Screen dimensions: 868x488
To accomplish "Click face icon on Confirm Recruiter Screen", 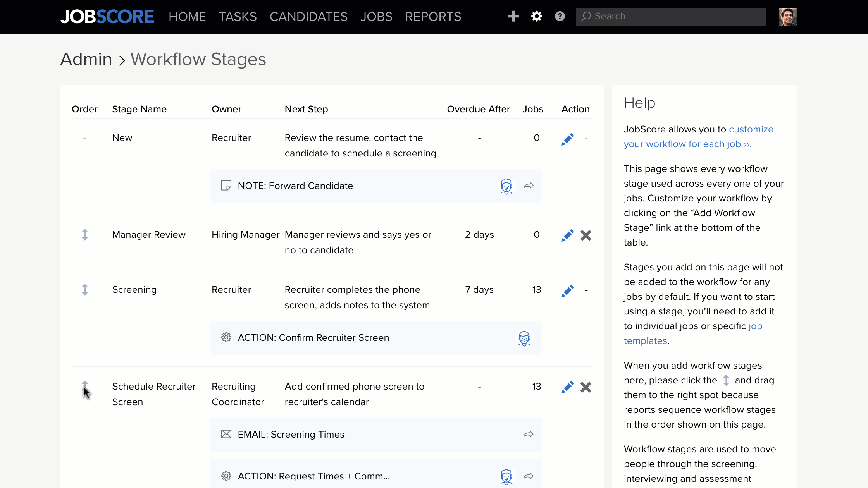I will point(524,338).
